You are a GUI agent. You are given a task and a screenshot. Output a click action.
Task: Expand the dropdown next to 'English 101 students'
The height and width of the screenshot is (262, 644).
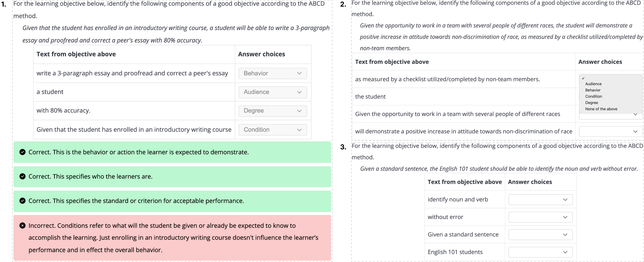[x=540, y=252]
